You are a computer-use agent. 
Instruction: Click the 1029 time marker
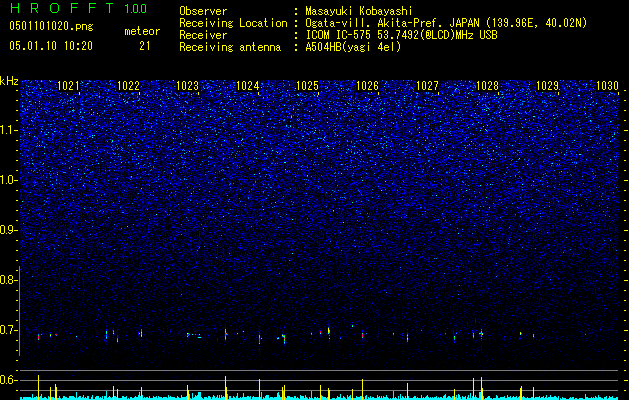pos(548,86)
